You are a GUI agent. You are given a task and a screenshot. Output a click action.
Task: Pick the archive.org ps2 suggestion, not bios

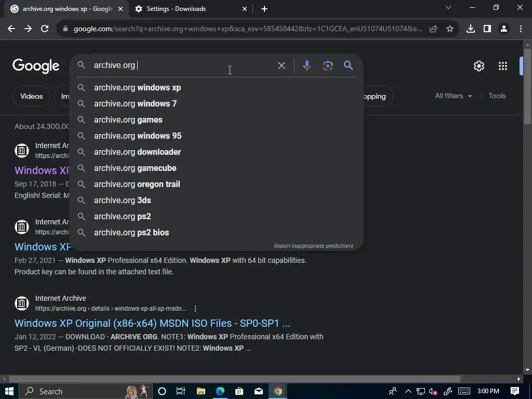(216, 217)
